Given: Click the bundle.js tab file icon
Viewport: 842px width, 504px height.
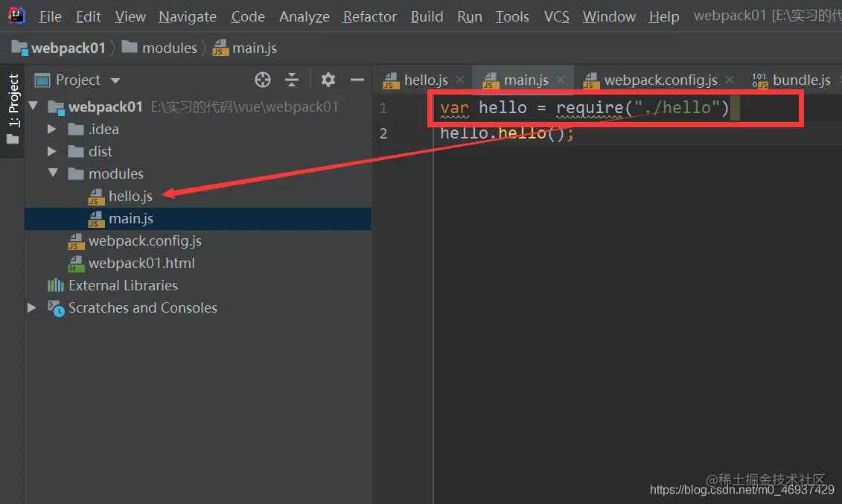Looking at the screenshot, I should point(760,80).
